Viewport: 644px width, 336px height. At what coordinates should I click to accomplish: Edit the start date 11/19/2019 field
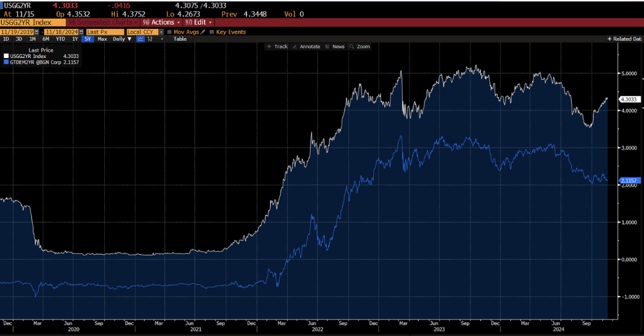tap(17, 32)
